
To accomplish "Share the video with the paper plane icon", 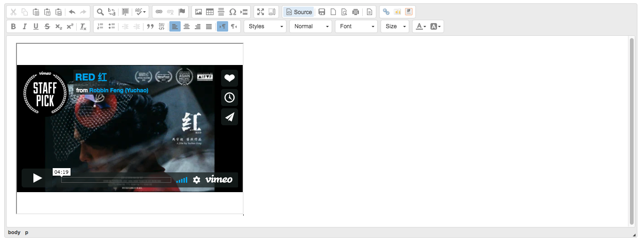I will [230, 117].
